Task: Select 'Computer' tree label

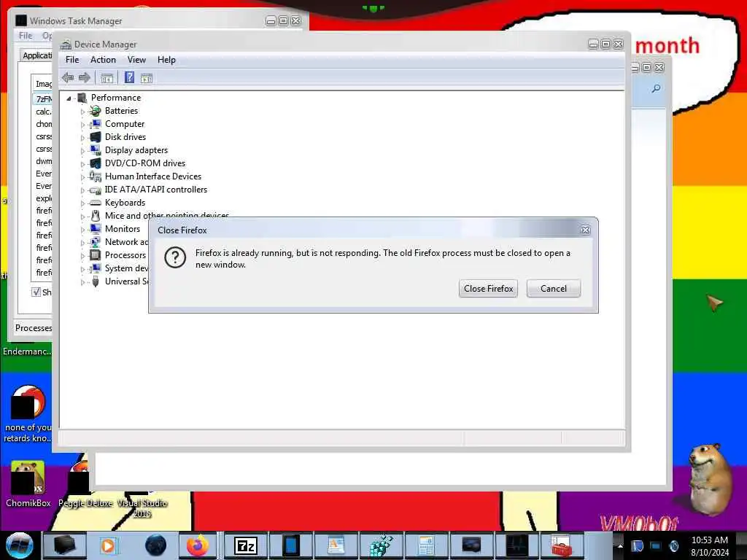Action: click(x=124, y=124)
